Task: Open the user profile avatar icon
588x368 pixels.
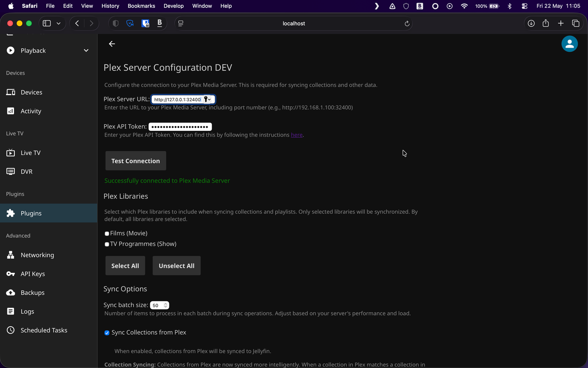Action: point(569,44)
